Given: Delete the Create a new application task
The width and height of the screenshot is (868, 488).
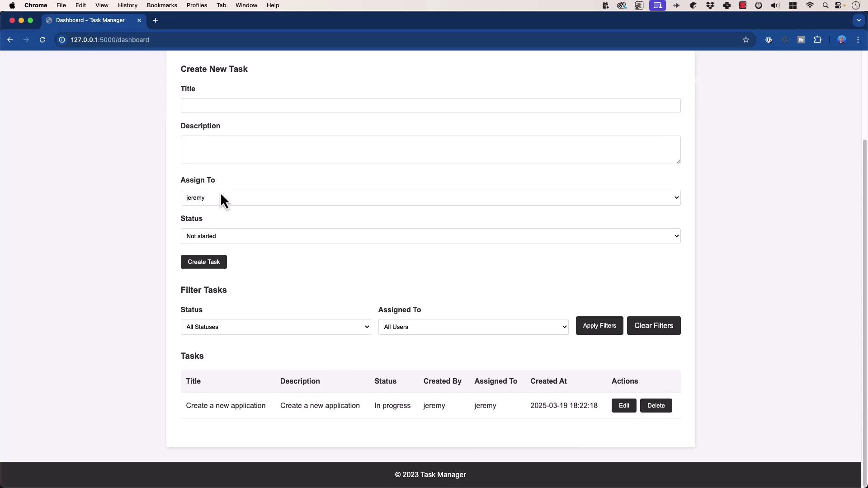Looking at the screenshot, I should click(656, 406).
